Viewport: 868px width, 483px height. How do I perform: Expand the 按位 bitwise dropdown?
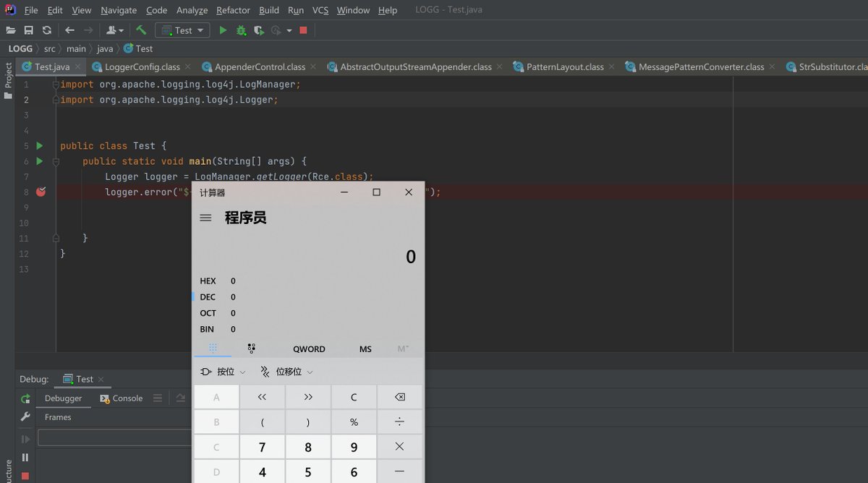pos(223,372)
